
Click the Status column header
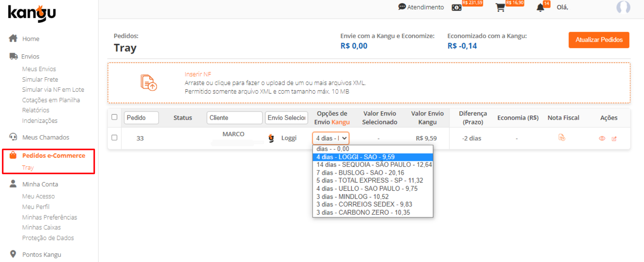click(183, 118)
